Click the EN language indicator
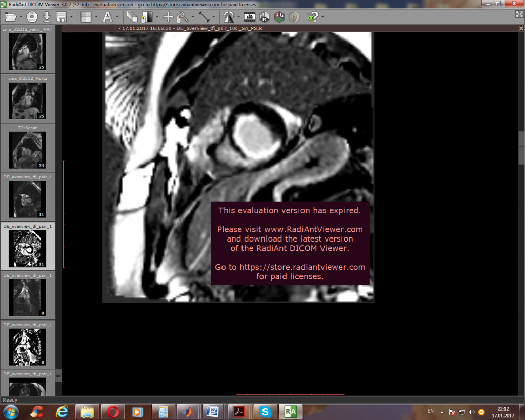 tap(430, 411)
